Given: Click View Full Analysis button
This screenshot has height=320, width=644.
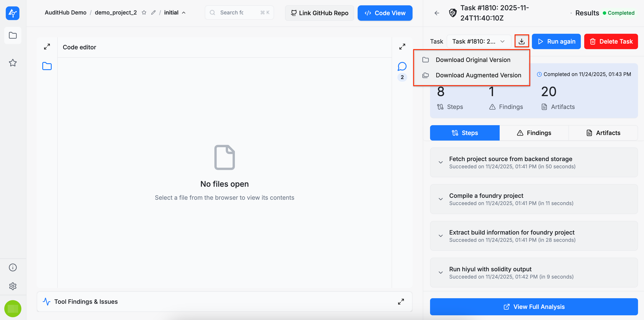Looking at the screenshot, I should click(x=534, y=307).
